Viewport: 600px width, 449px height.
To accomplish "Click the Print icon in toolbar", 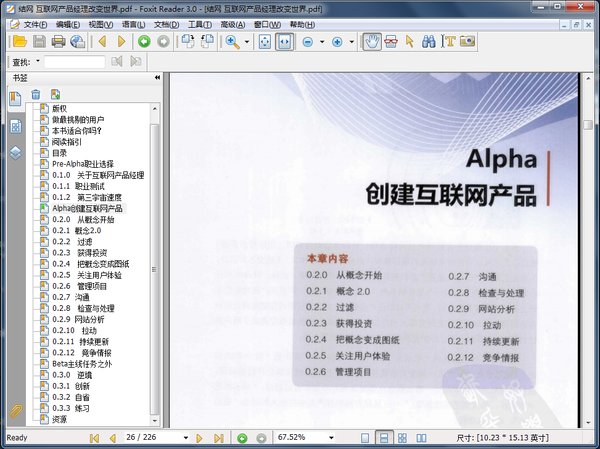I will coord(59,41).
